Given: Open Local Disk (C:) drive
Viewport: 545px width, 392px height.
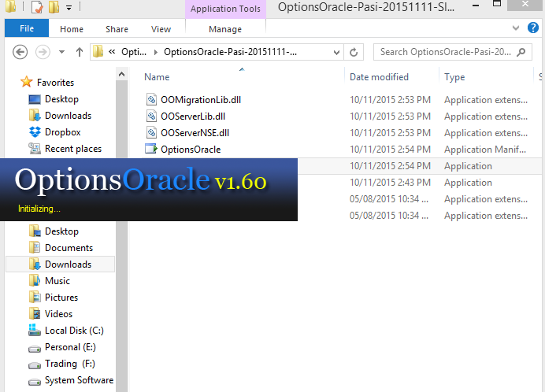Looking at the screenshot, I should pos(74,331).
